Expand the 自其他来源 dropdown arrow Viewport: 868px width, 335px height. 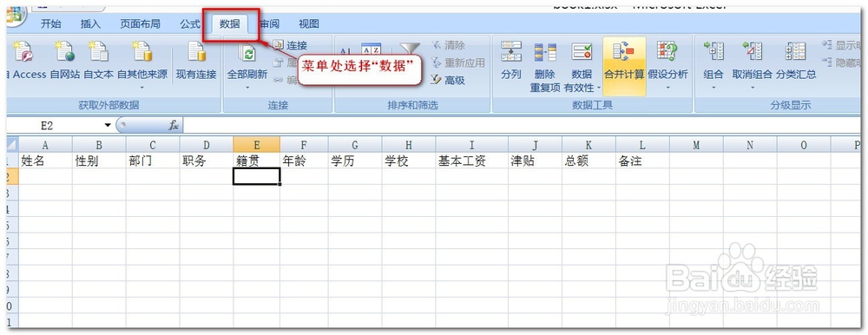[142, 88]
